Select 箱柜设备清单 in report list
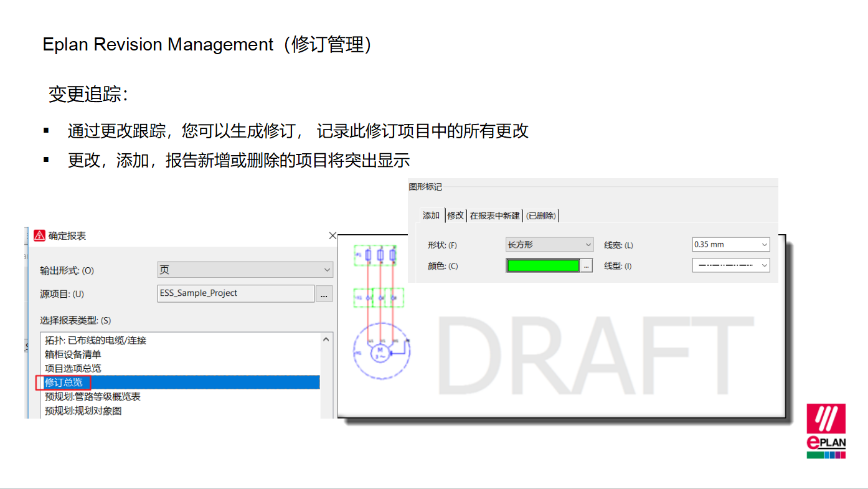868x489 pixels. coord(73,354)
